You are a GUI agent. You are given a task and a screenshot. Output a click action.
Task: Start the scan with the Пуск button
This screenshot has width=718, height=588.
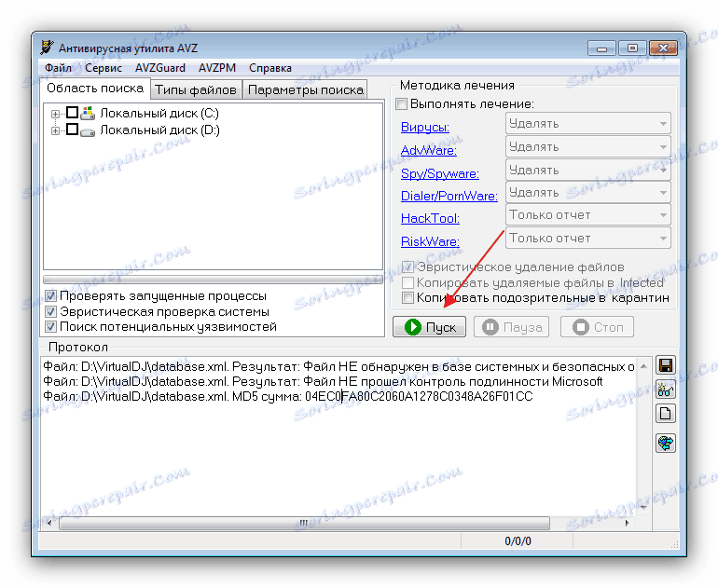429,327
